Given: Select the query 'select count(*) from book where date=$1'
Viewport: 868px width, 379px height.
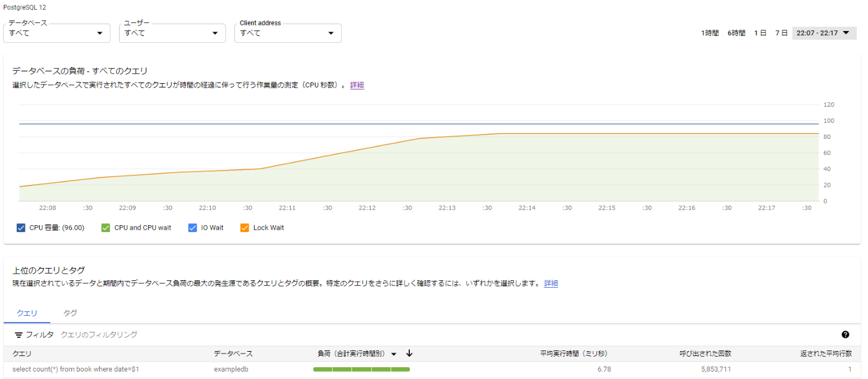Looking at the screenshot, I should pos(76,369).
